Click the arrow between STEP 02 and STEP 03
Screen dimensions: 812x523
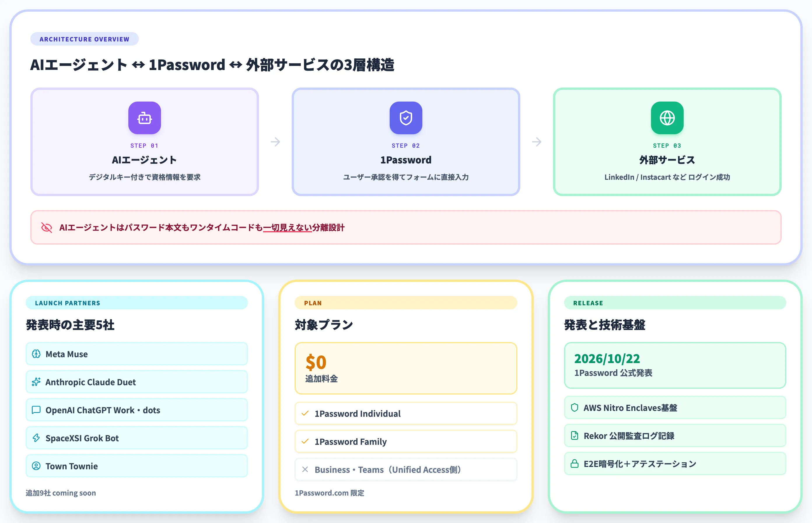coord(536,142)
